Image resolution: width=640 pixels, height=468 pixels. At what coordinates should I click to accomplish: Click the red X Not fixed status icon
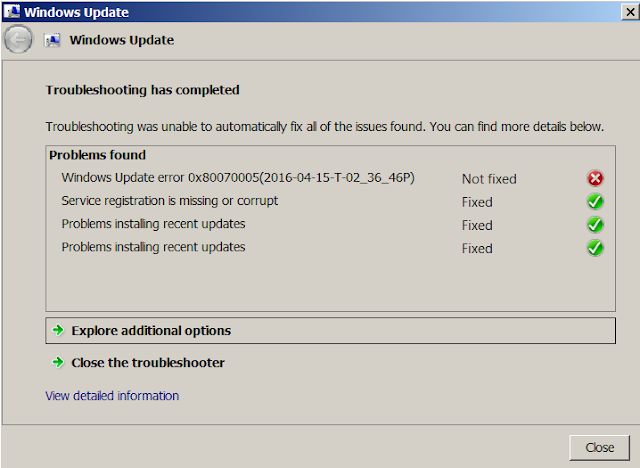(595, 178)
